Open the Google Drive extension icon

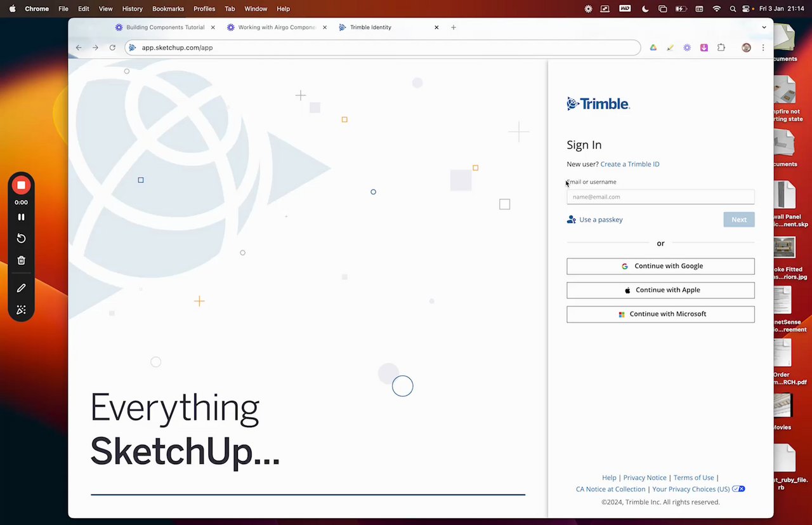click(653, 48)
